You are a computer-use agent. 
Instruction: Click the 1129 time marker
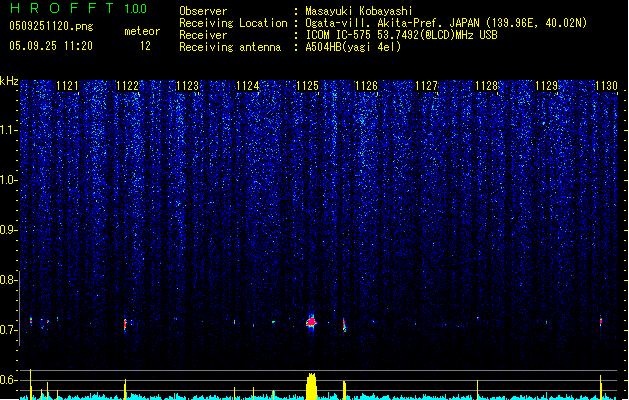coord(546,86)
